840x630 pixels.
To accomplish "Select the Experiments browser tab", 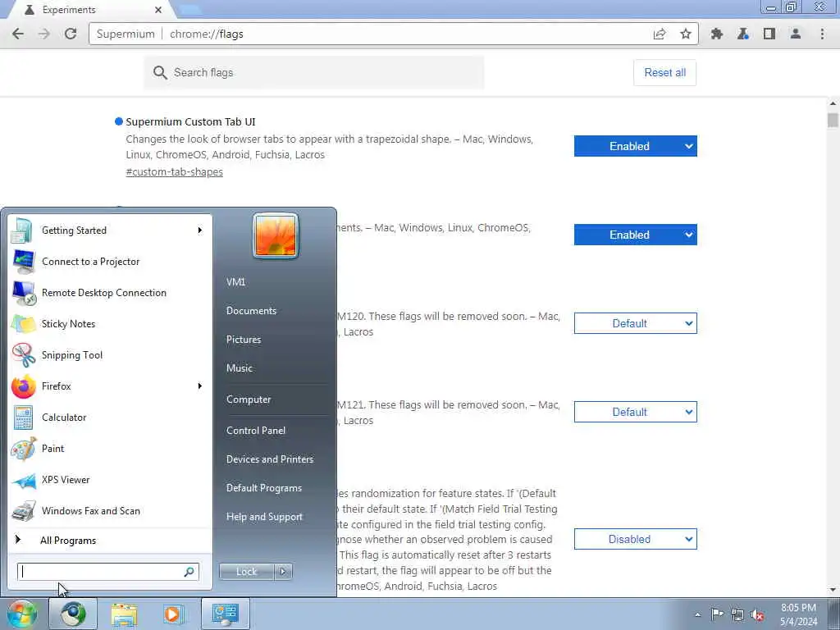I will 91,10.
